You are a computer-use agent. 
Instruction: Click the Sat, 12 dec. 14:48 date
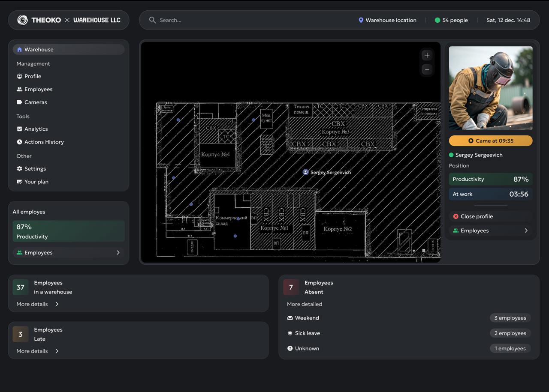tap(508, 20)
